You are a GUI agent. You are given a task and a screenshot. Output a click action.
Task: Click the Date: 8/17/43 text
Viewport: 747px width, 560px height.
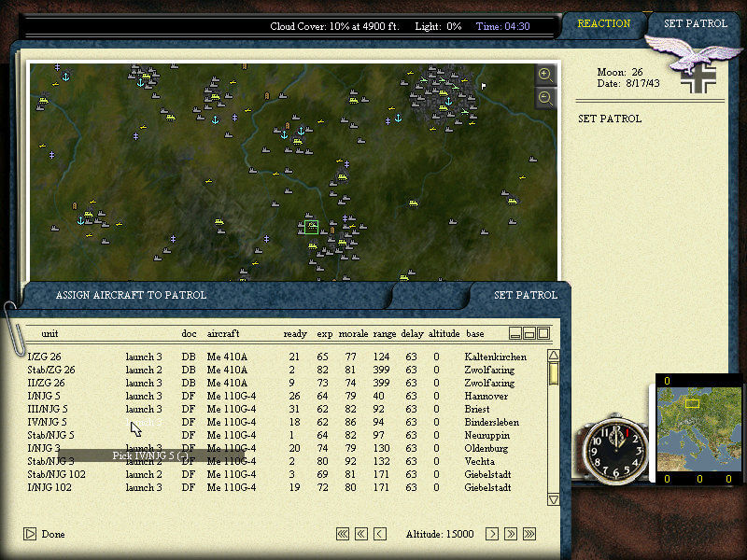click(628, 83)
